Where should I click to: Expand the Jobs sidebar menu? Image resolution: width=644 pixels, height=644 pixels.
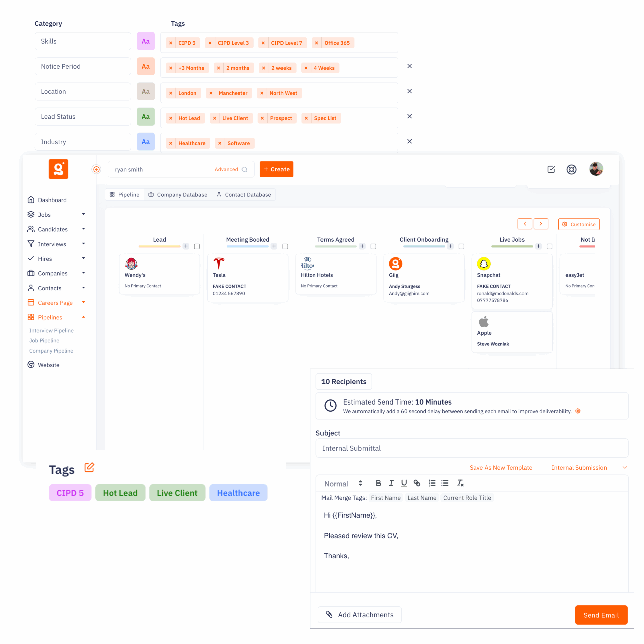coord(83,214)
